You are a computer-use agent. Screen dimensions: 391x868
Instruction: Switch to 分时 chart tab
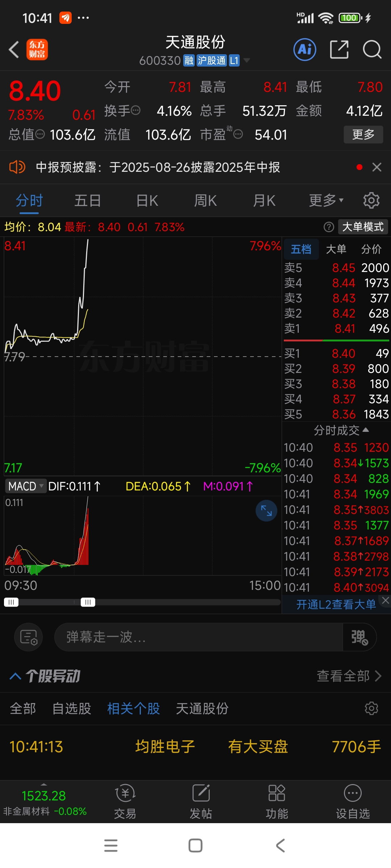tap(29, 200)
